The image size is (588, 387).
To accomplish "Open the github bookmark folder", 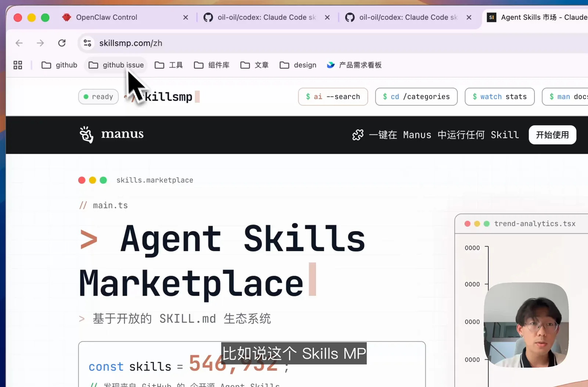I will point(60,65).
